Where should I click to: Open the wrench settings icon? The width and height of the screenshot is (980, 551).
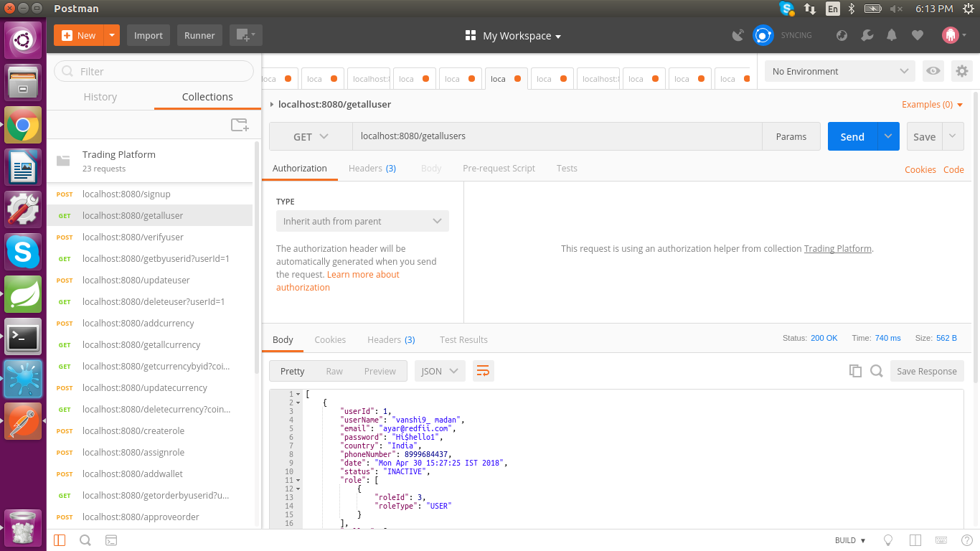click(x=867, y=35)
